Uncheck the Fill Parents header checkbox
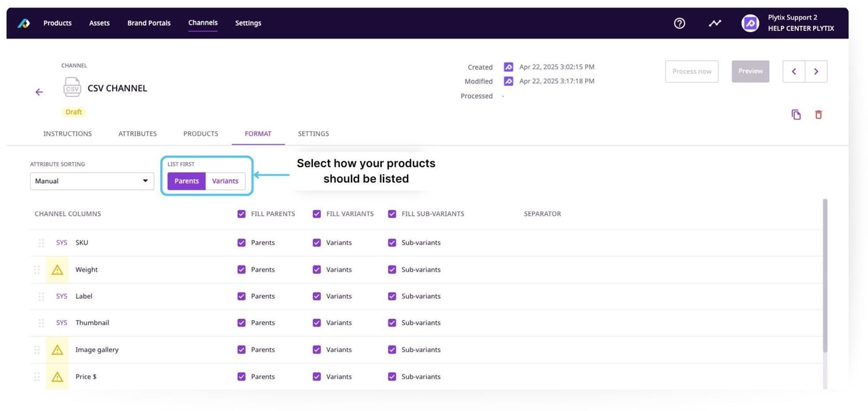The width and height of the screenshot is (868, 411). tap(242, 214)
